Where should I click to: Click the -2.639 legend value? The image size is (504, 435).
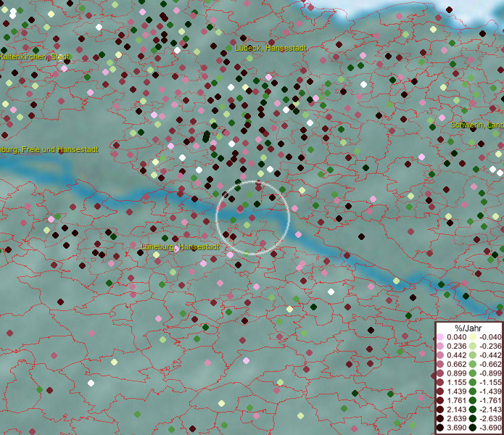(490, 418)
